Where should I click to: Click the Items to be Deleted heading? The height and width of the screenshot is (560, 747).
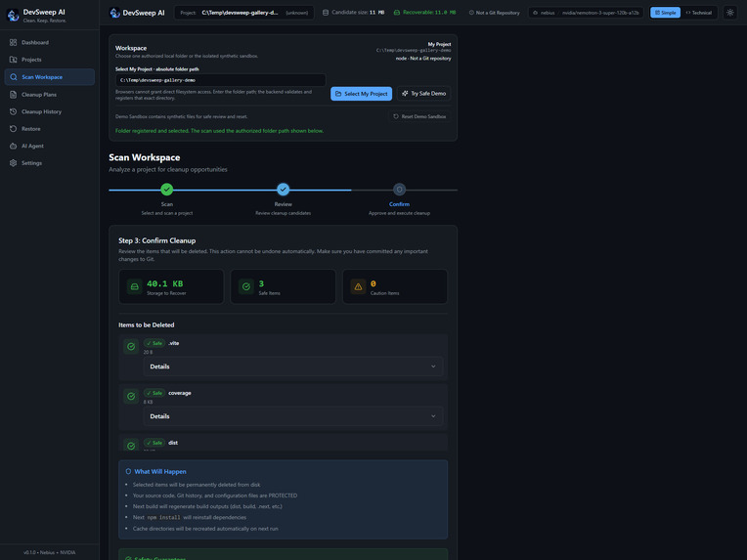tap(147, 324)
